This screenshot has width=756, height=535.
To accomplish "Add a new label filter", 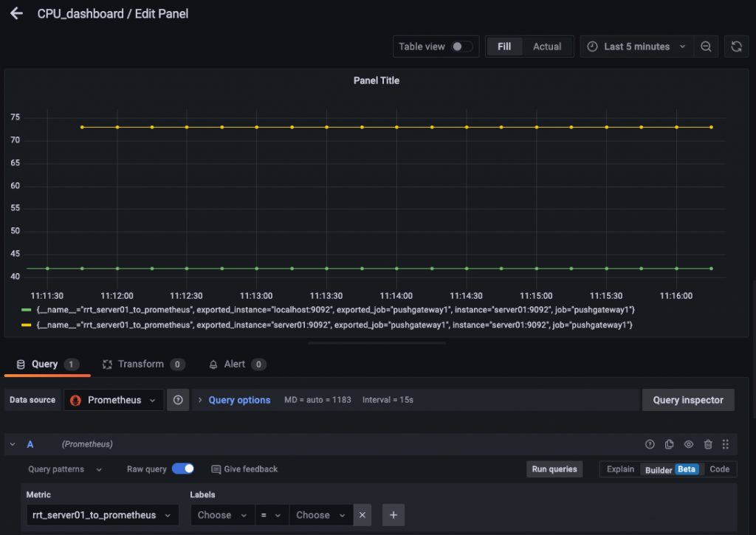I will tap(394, 515).
